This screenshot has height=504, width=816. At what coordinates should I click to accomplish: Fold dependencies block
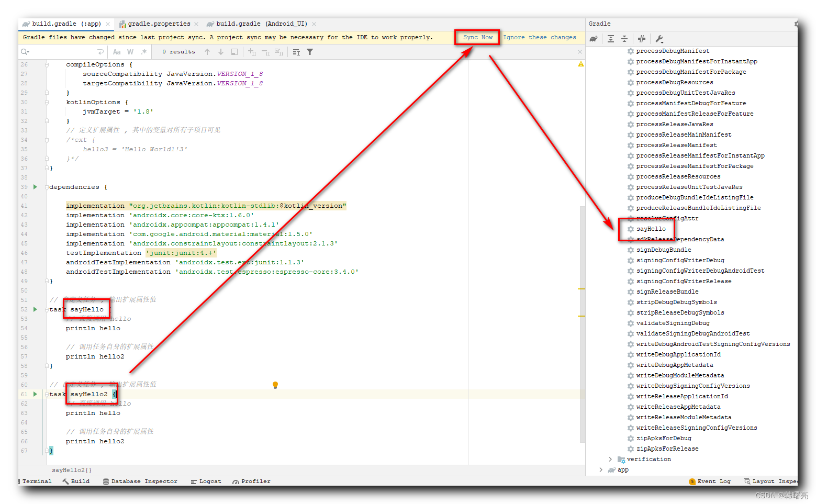click(x=47, y=187)
